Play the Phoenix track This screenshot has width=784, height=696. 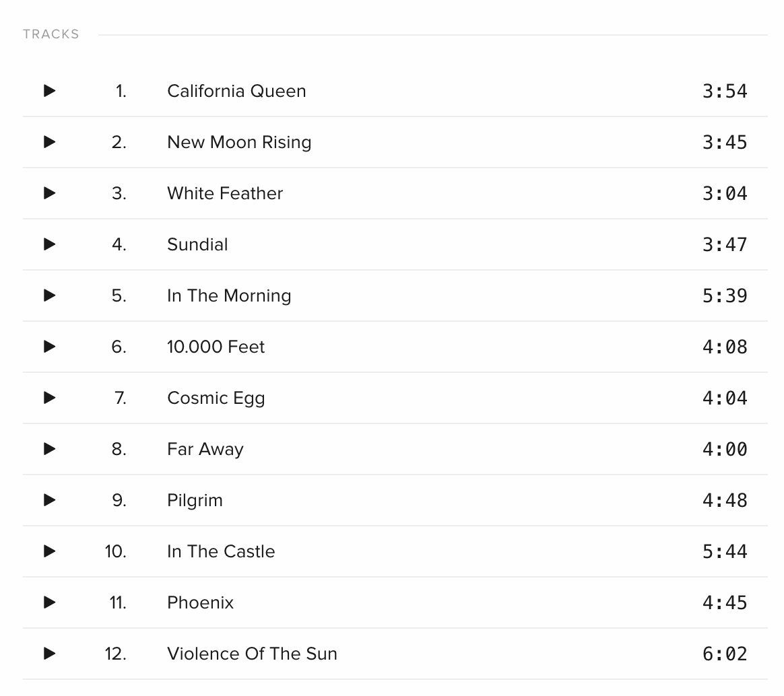click(49, 602)
